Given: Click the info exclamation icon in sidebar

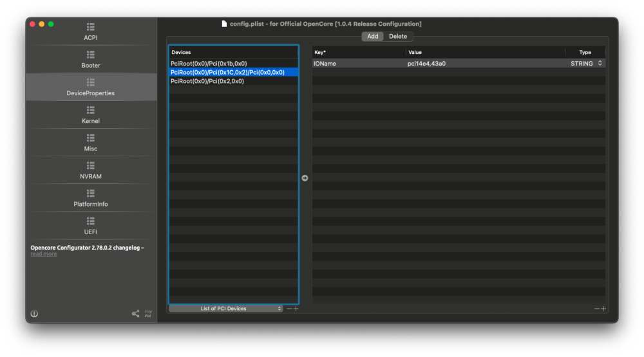Looking at the screenshot, I should coord(34,313).
